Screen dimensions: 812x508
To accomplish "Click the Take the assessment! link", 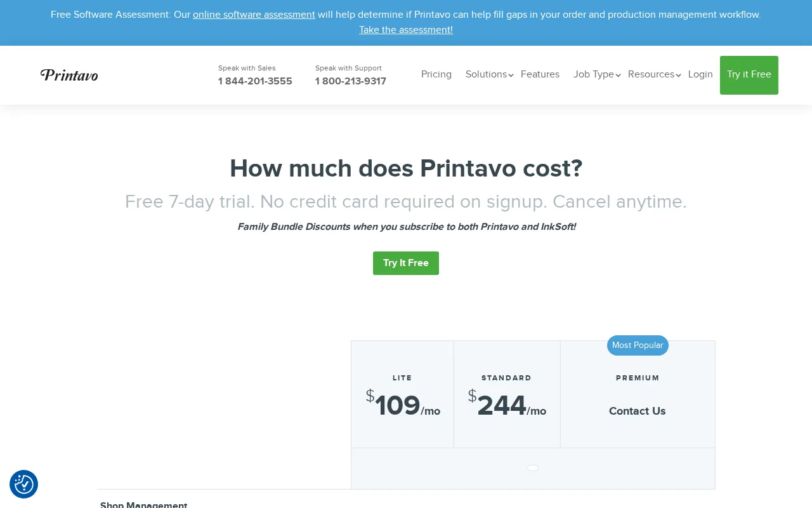I will (x=406, y=30).
